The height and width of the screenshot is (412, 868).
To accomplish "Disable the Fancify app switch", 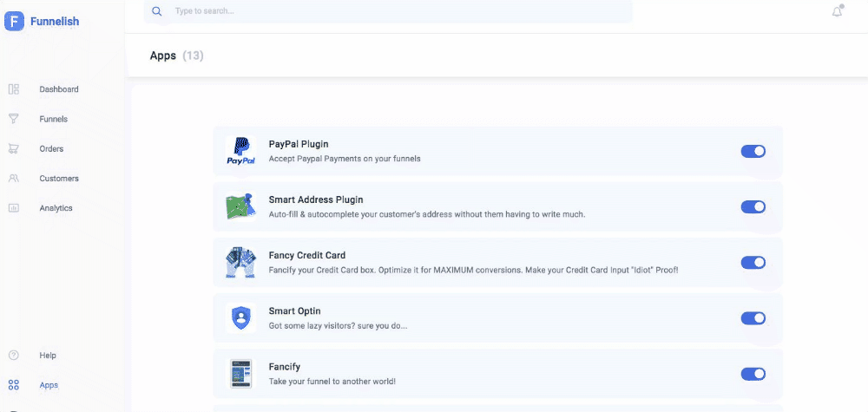I will coord(753,374).
